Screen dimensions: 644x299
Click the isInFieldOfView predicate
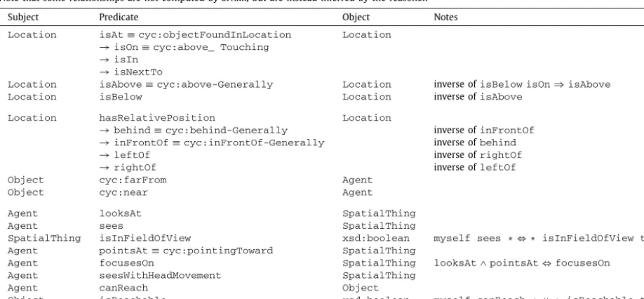145,238
